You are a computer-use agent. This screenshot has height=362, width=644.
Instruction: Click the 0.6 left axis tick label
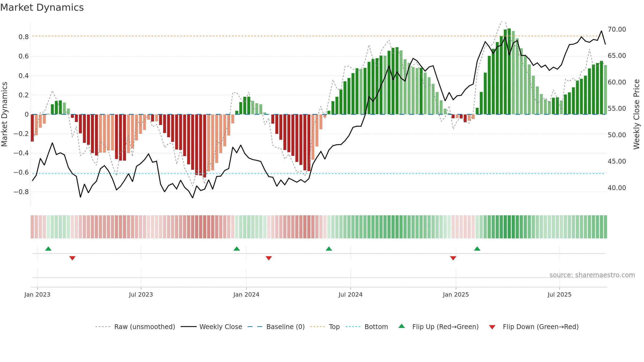point(24,56)
